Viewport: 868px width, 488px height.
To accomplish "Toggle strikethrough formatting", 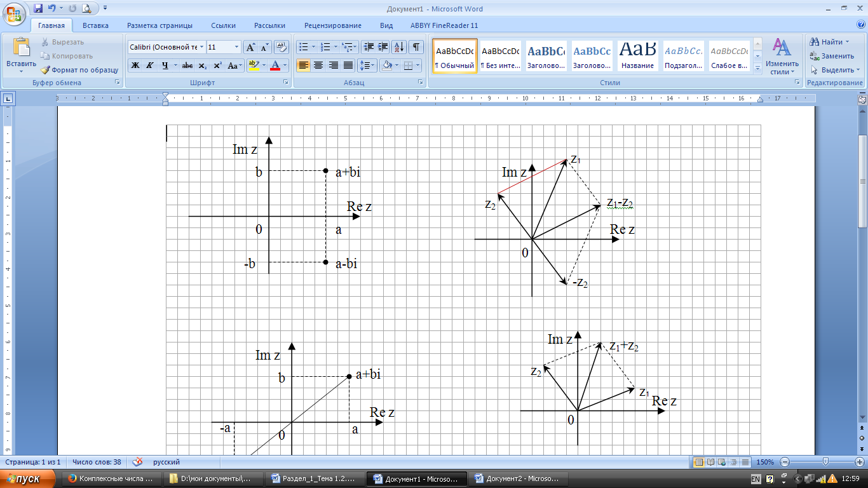I will tap(187, 65).
